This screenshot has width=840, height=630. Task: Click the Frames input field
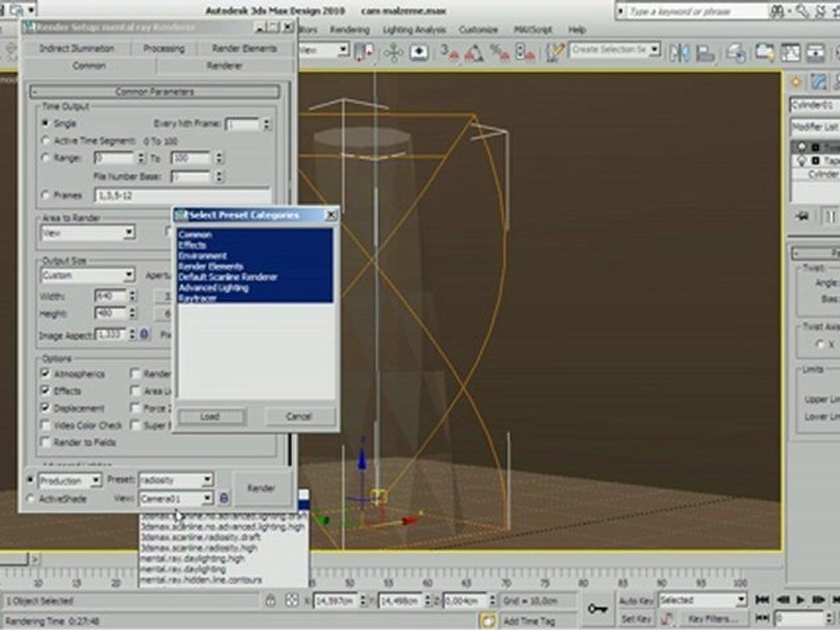tap(182, 195)
